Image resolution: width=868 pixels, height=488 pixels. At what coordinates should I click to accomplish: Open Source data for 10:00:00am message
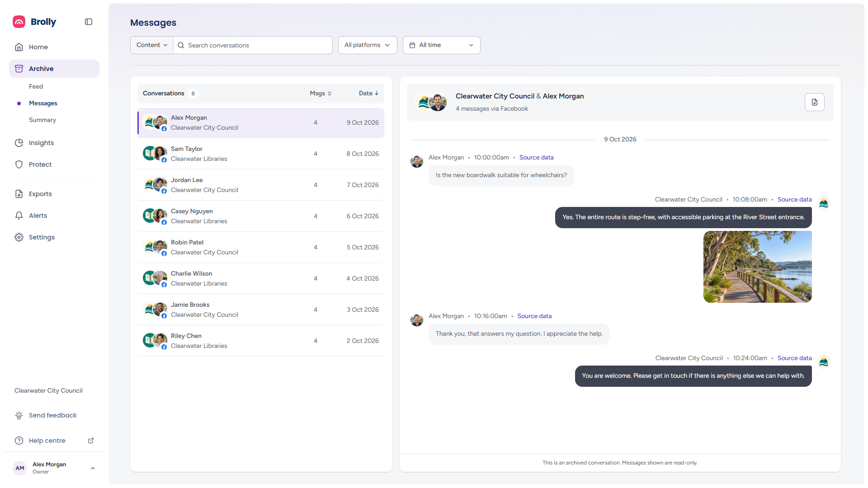pyautogui.click(x=536, y=157)
